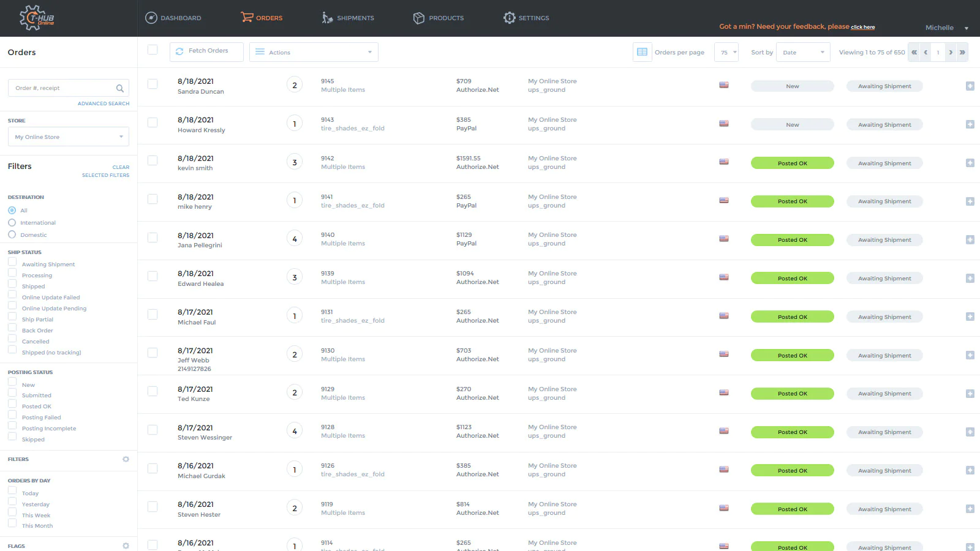This screenshot has height=551, width=980.
Task: Click the Fetch Orders button
Action: pyautogui.click(x=206, y=51)
